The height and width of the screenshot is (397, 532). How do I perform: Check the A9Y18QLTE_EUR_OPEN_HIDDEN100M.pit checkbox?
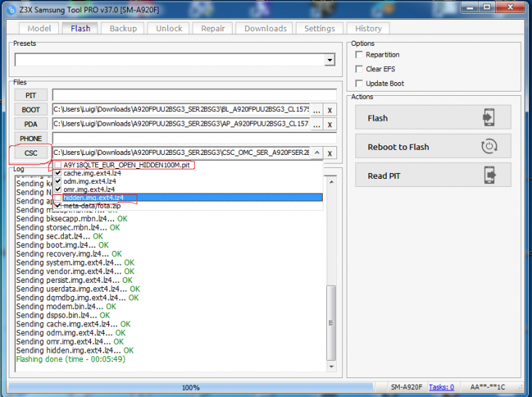click(x=58, y=165)
